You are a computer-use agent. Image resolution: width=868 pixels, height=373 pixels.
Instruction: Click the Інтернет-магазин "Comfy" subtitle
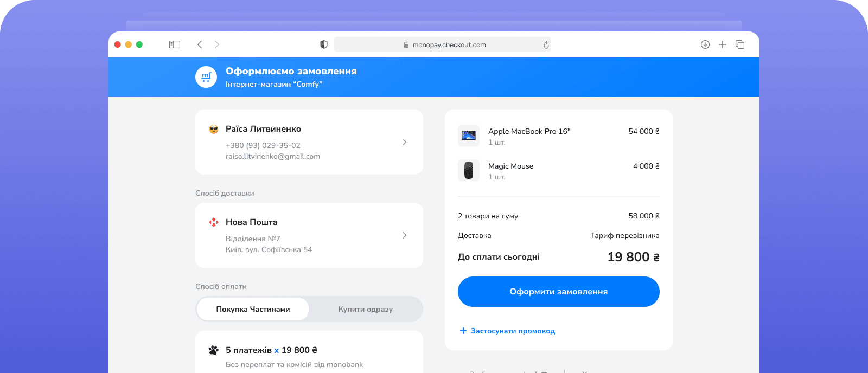(274, 84)
